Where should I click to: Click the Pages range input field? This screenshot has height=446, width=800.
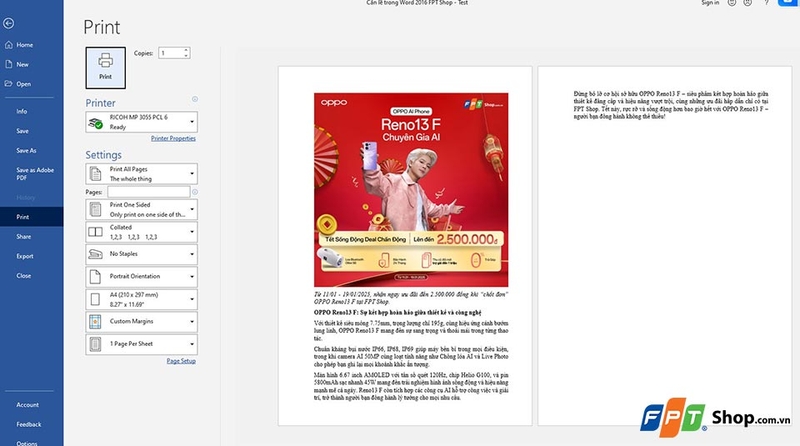(x=148, y=192)
